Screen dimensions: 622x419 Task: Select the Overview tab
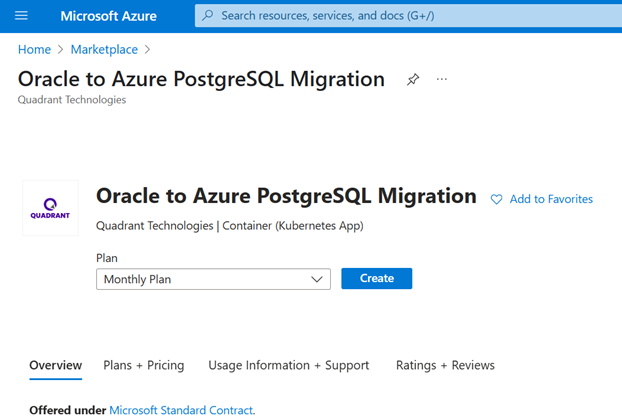point(56,366)
